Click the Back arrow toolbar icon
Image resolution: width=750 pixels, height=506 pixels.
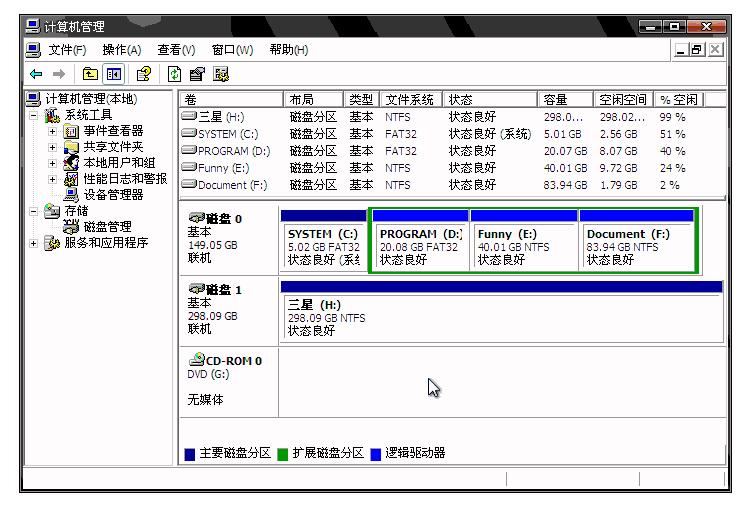tap(36, 74)
